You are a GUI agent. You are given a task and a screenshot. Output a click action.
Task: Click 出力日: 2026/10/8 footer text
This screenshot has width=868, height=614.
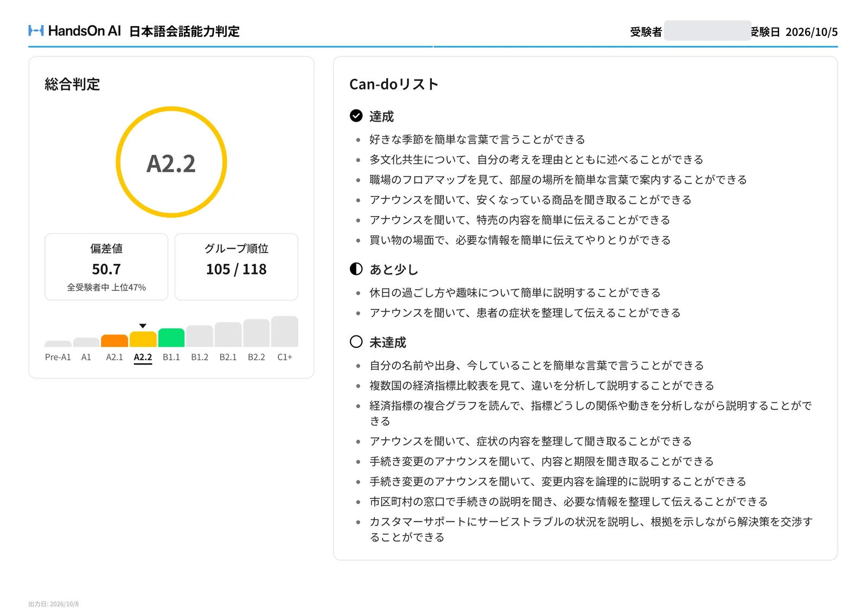[54, 604]
